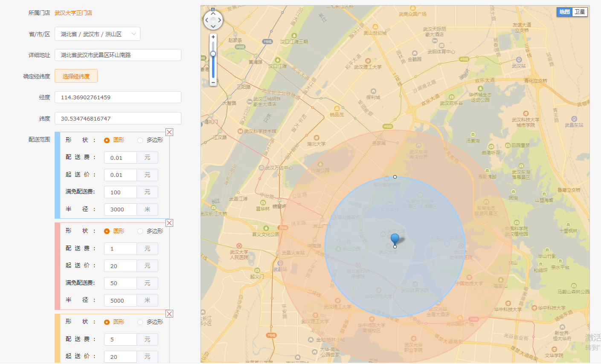Click the 详细地址 address input field
The height and width of the screenshot is (364, 601).
click(118, 55)
